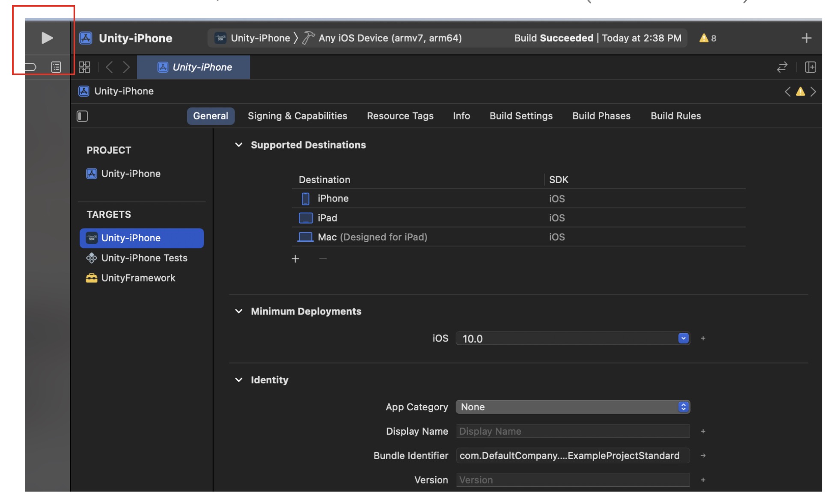Add a supported destination with plus button
Viewport: 833px width, 504px height.
tap(295, 258)
